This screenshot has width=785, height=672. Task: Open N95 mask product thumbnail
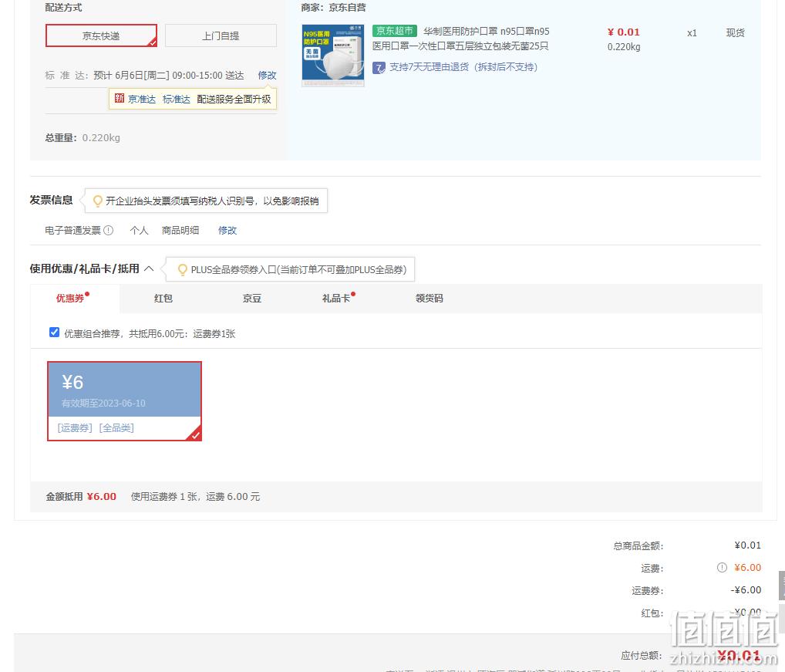tap(333, 55)
